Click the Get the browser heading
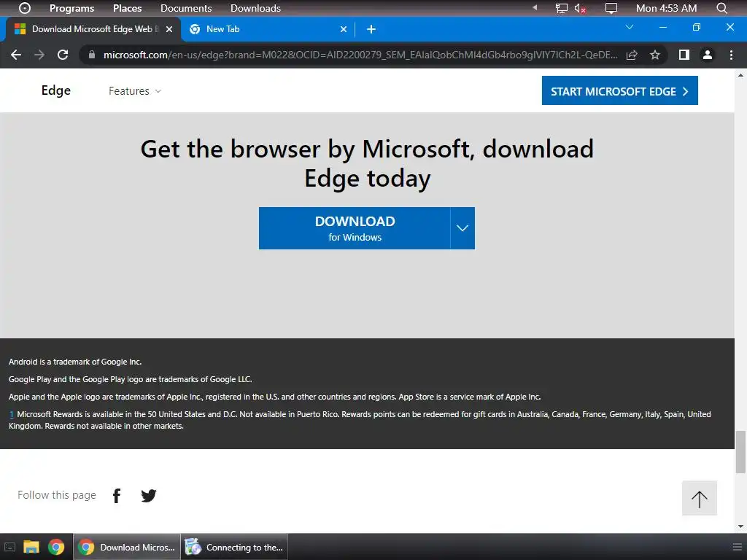 pyautogui.click(x=368, y=163)
